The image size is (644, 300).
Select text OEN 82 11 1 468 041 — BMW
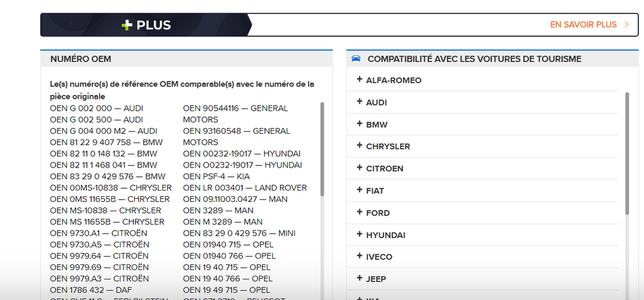click(x=104, y=165)
